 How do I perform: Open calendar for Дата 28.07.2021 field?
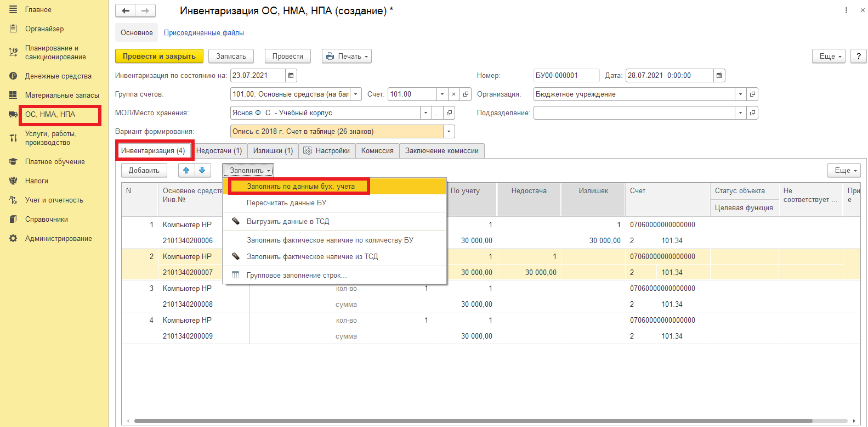[719, 75]
